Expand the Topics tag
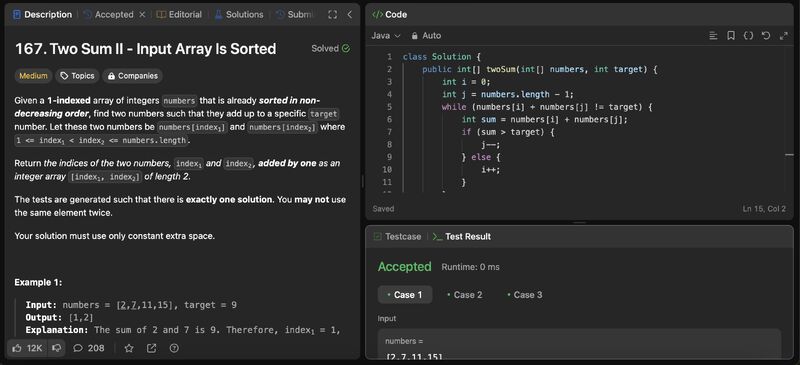Viewport: 800px width, 365px height. tap(77, 76)
